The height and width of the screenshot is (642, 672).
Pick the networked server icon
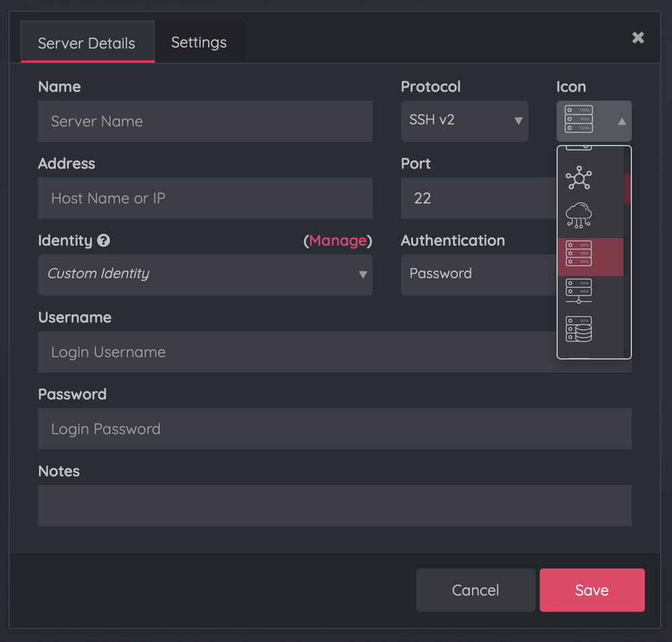(x=579, y=292)
